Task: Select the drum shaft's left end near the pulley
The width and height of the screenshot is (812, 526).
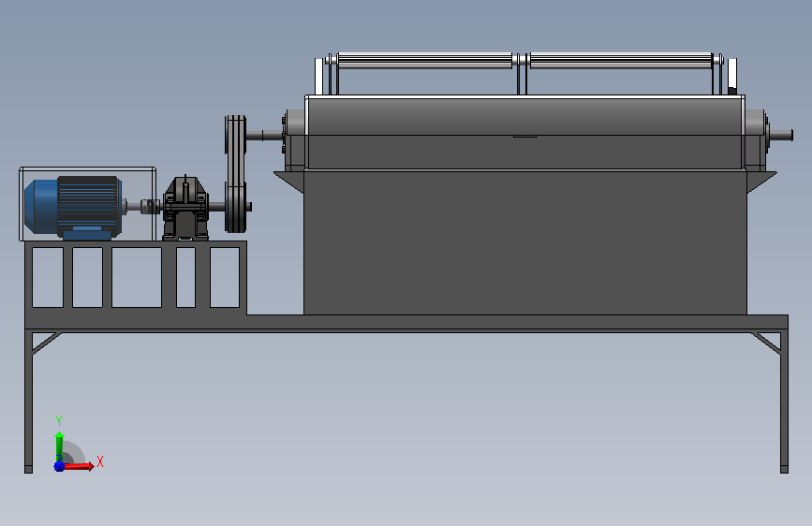Action: point(265,136)
